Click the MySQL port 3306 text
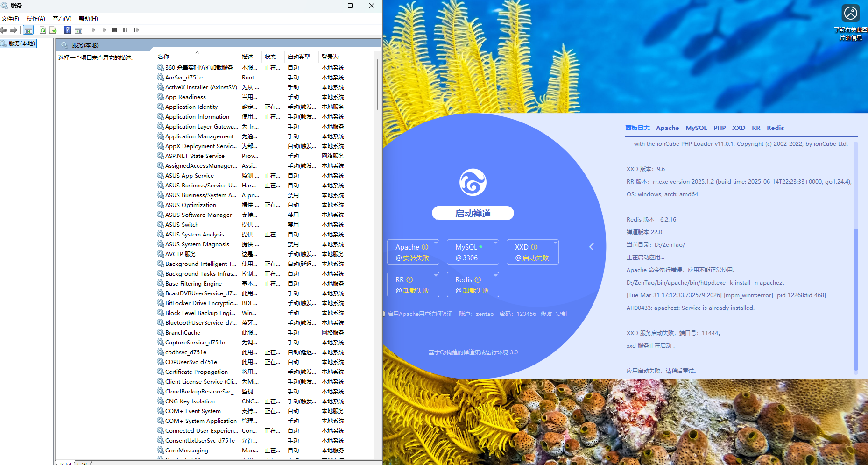The width and height of the screenshot is (868, 465). click(470, 258)
